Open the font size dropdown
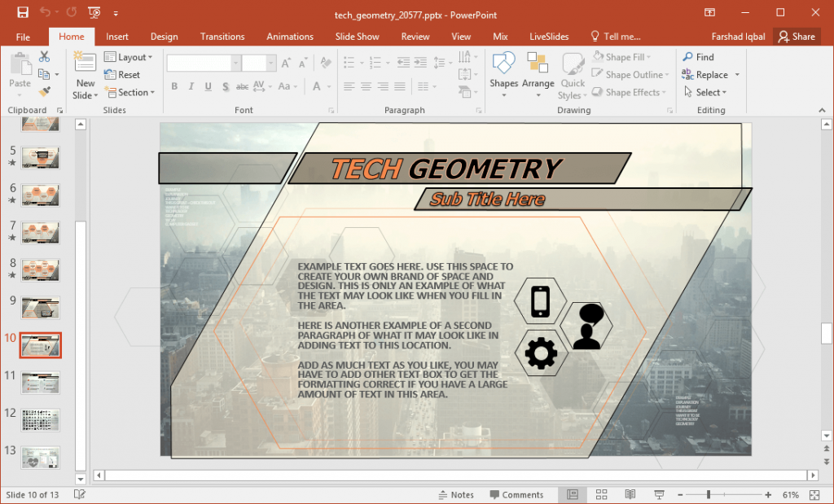Viewport: 834px width, 504px height. coord(270,62)
